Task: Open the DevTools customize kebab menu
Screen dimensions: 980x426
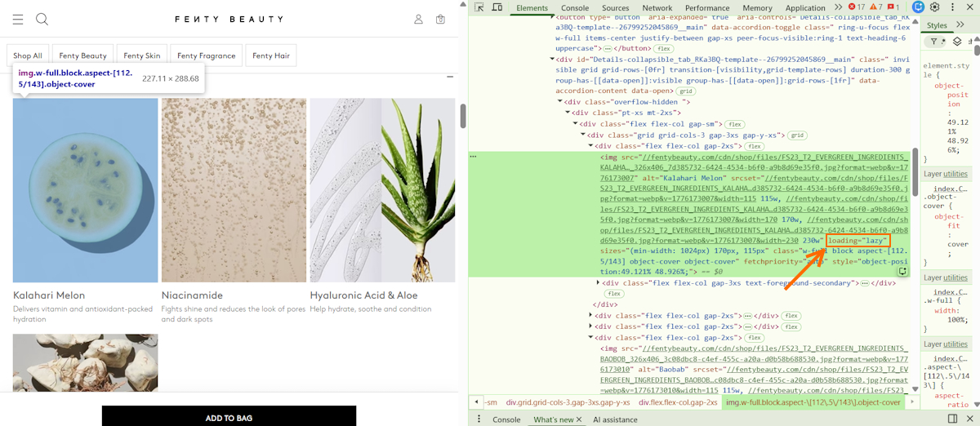Action: coord(952,7)
